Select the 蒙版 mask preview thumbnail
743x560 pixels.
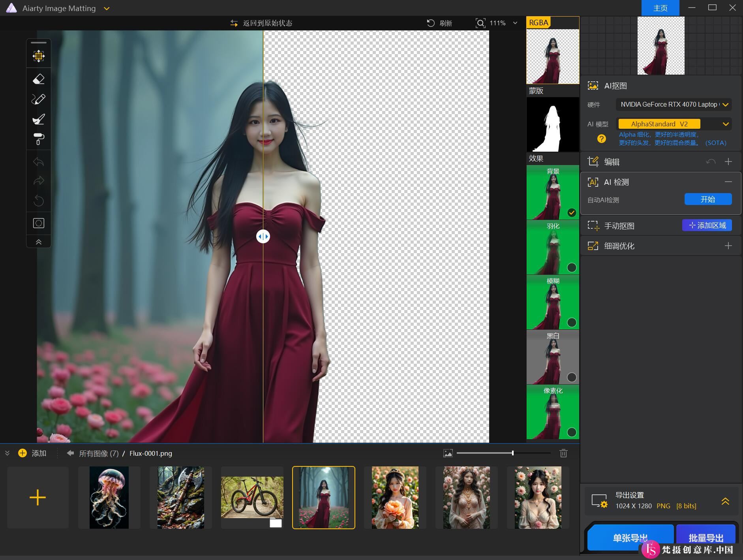[553, 124]
